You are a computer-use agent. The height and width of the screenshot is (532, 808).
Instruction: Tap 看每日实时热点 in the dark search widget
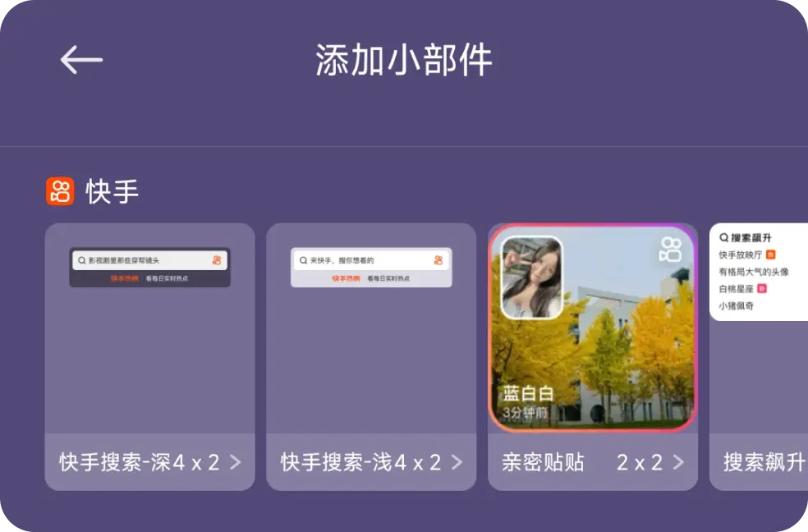[167, 278]
